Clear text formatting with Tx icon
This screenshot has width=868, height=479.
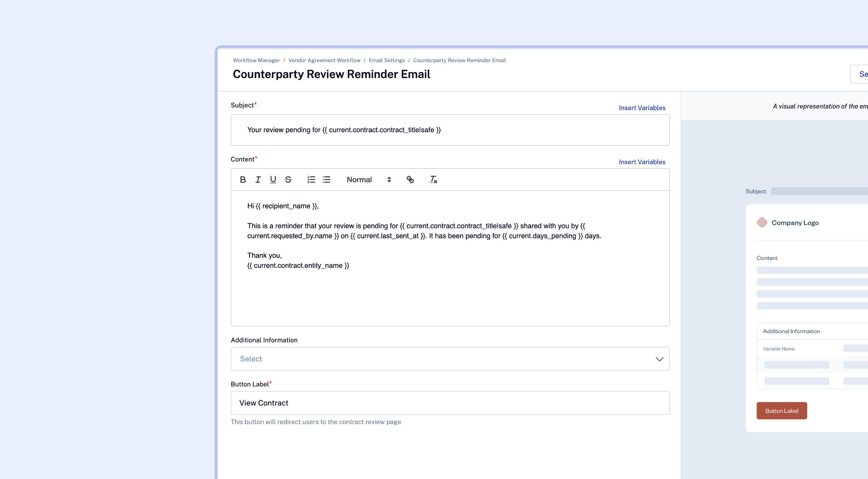coord(433,180)
